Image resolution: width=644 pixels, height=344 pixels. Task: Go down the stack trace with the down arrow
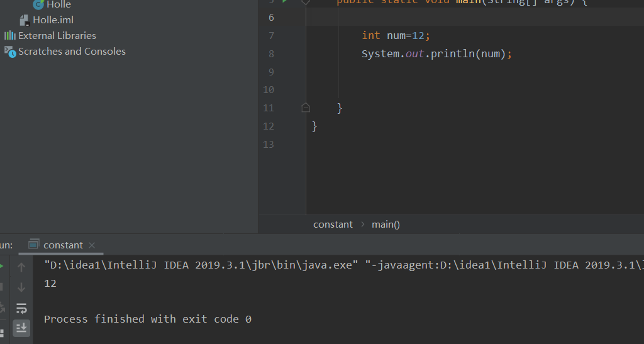21,287
